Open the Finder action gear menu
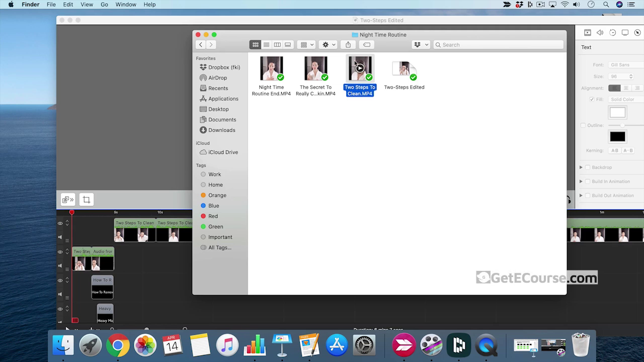The width and height of the screenshot is (644, 362). (328, 45)
